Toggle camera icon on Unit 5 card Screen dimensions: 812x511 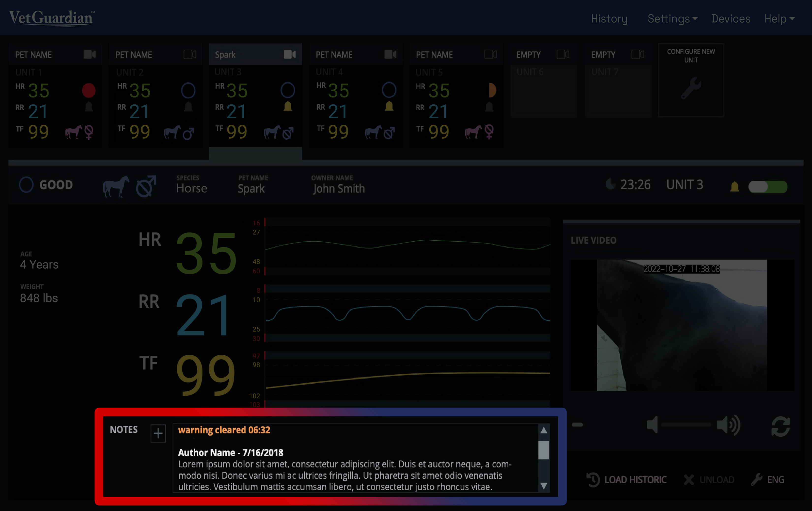(x=490, y=54)
